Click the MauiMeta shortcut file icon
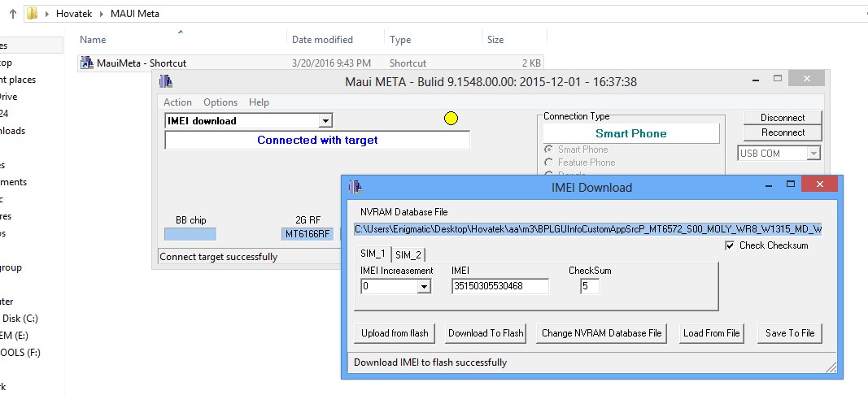 [86, 63]
